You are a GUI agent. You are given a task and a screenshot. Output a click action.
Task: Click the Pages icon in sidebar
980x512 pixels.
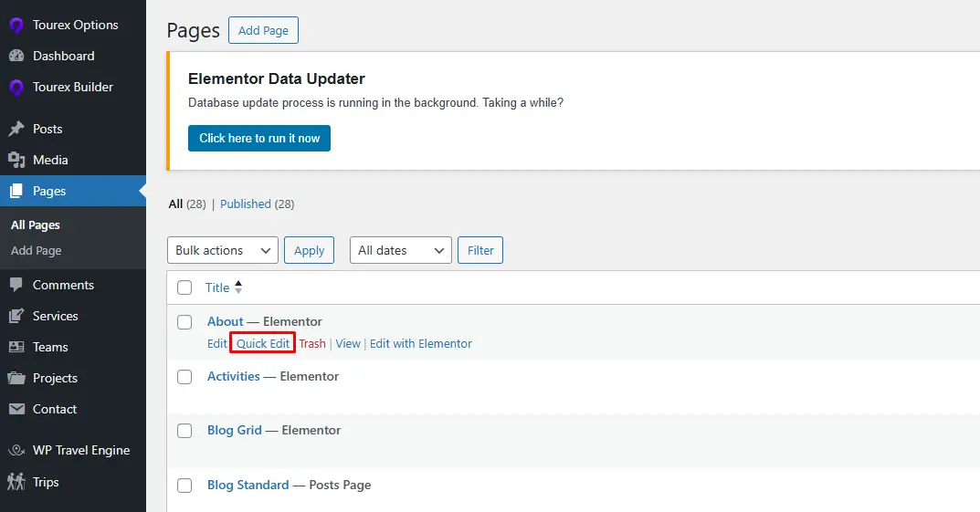pyautogui.click(x=16, y=191)
